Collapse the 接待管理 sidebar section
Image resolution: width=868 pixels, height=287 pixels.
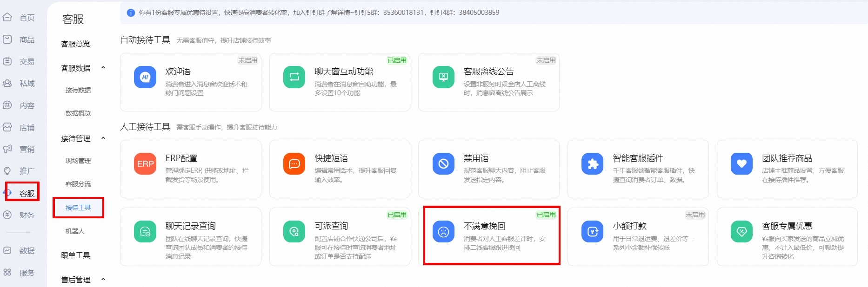(x=103, y=138)
